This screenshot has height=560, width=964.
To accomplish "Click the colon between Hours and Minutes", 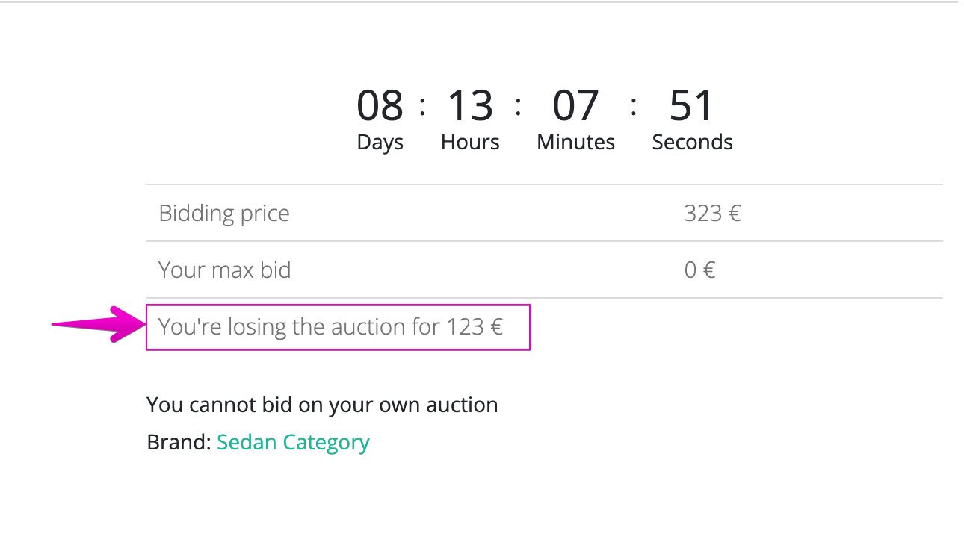I will click(x=518, y=105).
